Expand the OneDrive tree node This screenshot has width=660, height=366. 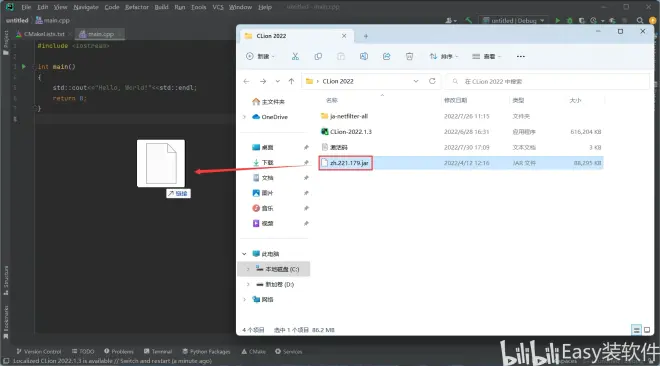point(244,117)
